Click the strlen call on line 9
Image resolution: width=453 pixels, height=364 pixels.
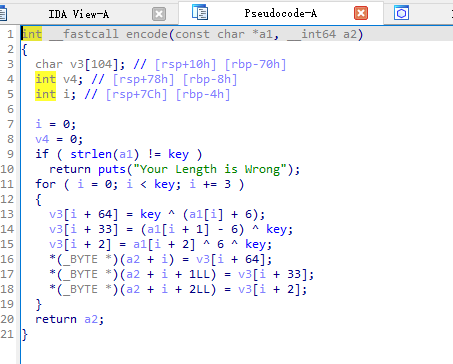coord(91,154)
